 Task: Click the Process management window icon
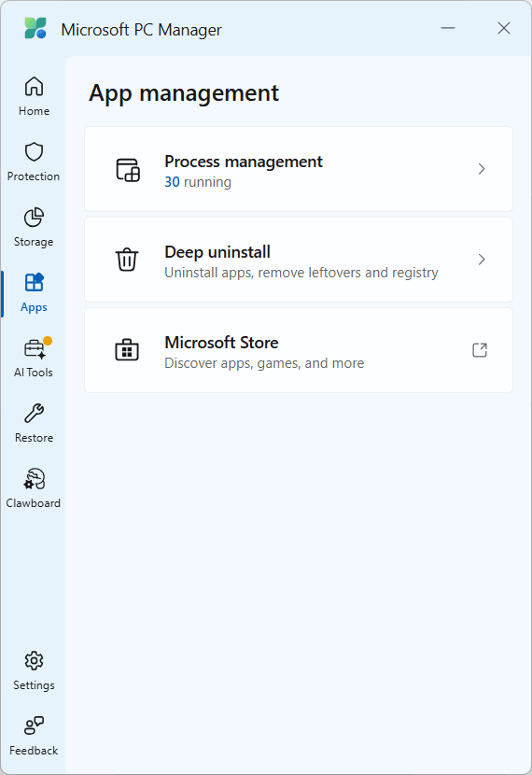coord(128,170)
